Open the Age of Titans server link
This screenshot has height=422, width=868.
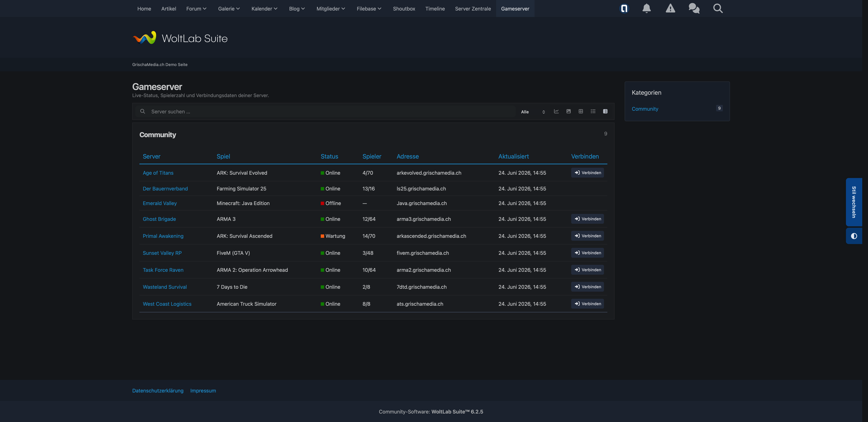[158, 173]
